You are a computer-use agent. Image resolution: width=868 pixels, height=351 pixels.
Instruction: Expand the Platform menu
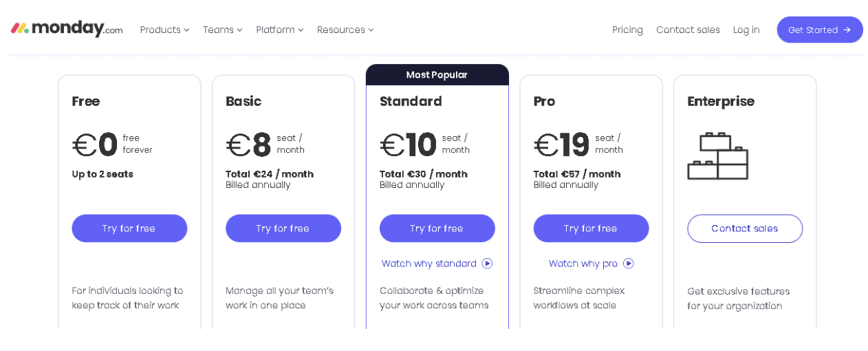[x=279, y=30]
